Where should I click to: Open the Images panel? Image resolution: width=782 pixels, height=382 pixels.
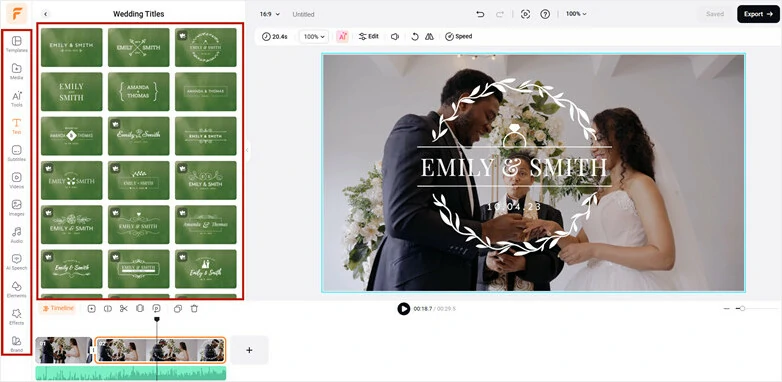tap(16, 207)
